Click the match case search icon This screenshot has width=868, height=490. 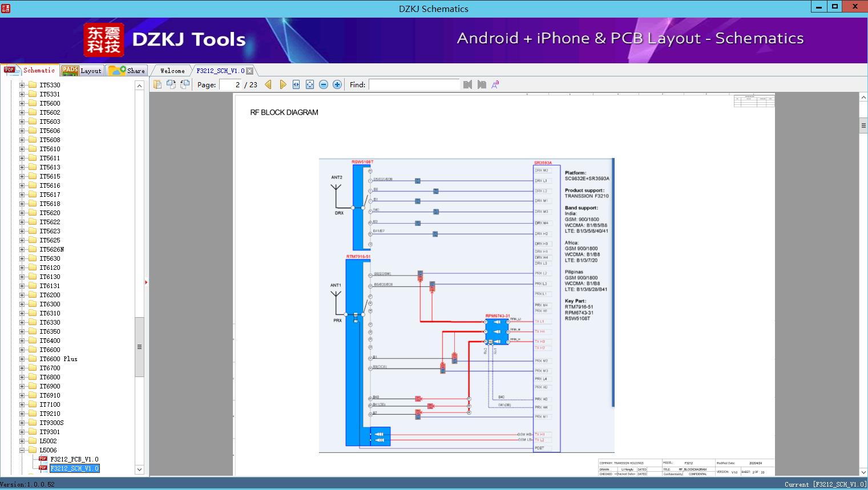pos(495,84)
